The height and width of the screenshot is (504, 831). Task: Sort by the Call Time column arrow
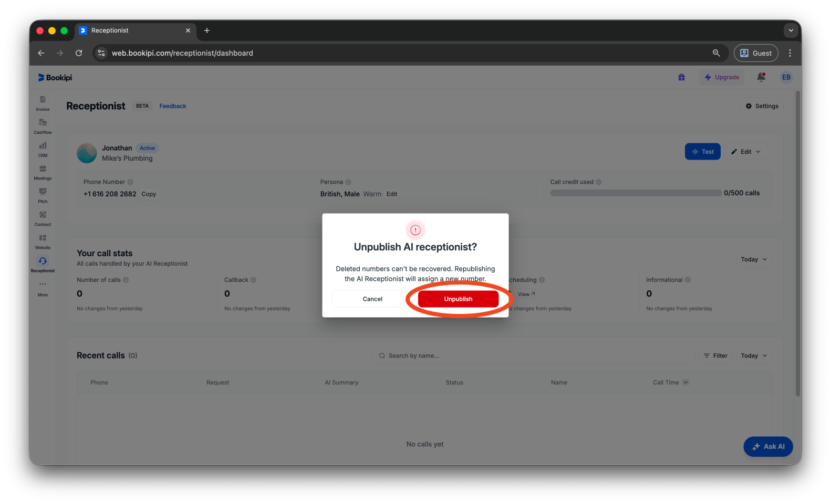tap(685, 383)
